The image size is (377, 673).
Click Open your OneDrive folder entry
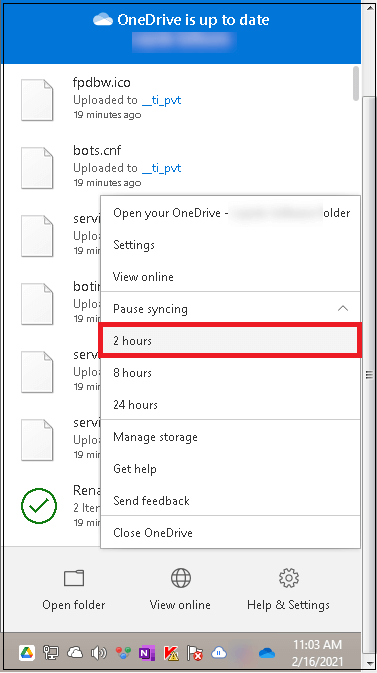tap(231, 213)
